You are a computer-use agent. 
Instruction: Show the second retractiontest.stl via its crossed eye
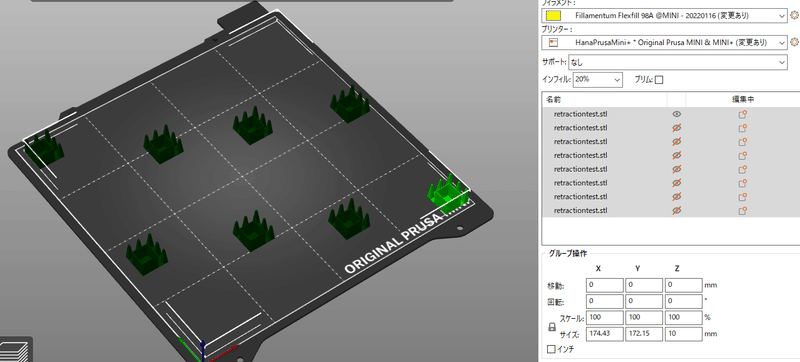click(x=677, y=128)
